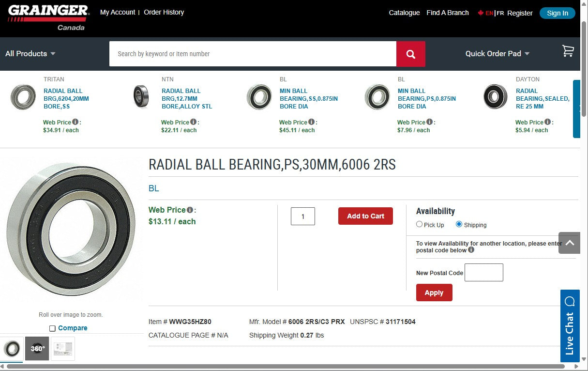The image size is (588, 371).
Task: Open the BL brand link
Action: 154,188
